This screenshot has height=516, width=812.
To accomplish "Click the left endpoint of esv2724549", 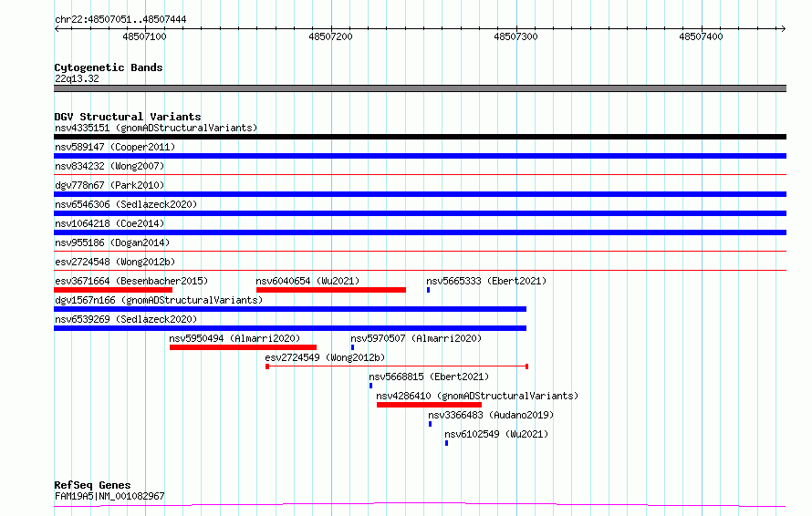I will 267,366.
